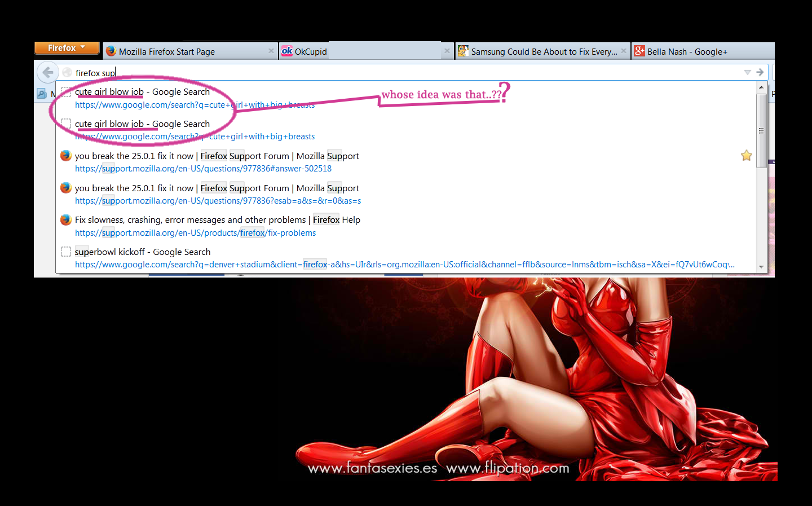Click the suggestion list scroll-up arrow
Viewport: 812px width, 506px height.
pos(761,87)
